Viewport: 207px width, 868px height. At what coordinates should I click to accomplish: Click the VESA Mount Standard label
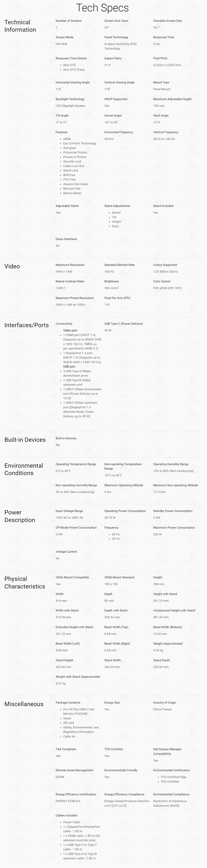click(x=119, y=577)
